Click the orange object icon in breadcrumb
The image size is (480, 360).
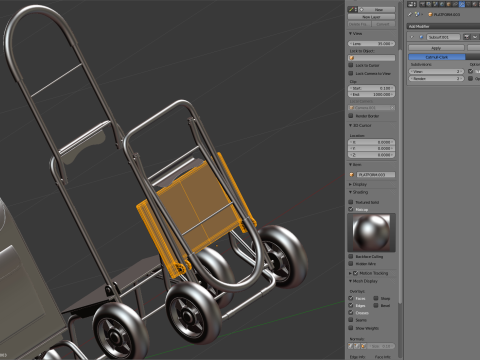coord(430,14)
